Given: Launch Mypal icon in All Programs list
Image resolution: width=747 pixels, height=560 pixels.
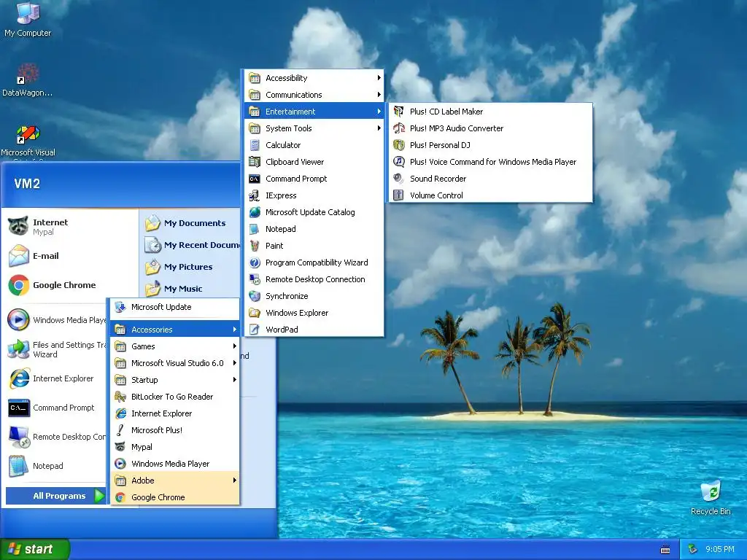Looking at the screenshot, I should [x=120, y=447].
